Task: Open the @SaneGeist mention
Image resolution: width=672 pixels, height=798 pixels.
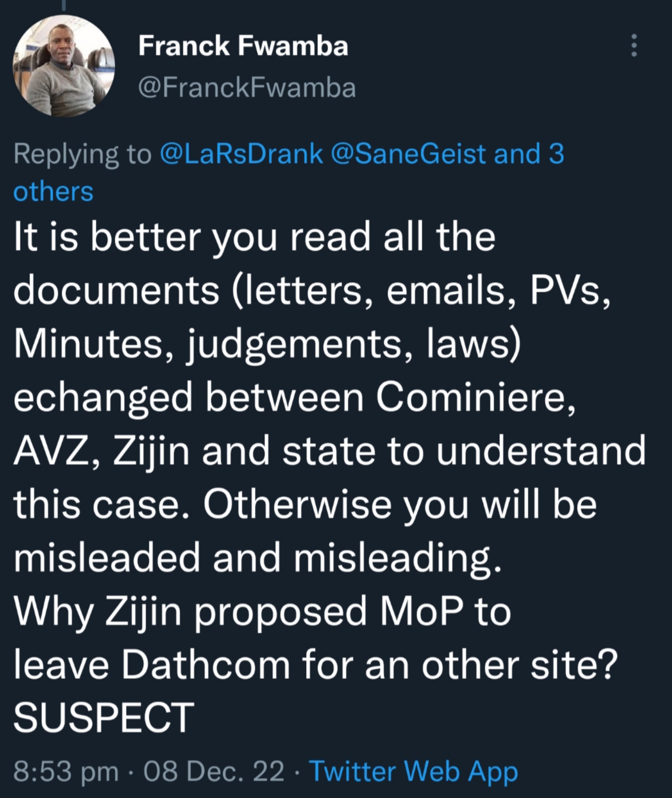Action: (x=408, y=154)
